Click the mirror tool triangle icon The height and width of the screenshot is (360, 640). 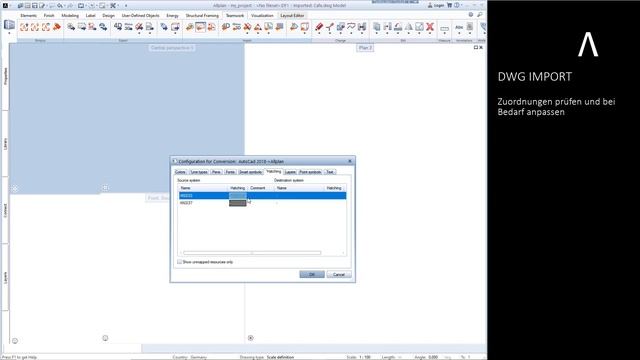pos(409,27)
